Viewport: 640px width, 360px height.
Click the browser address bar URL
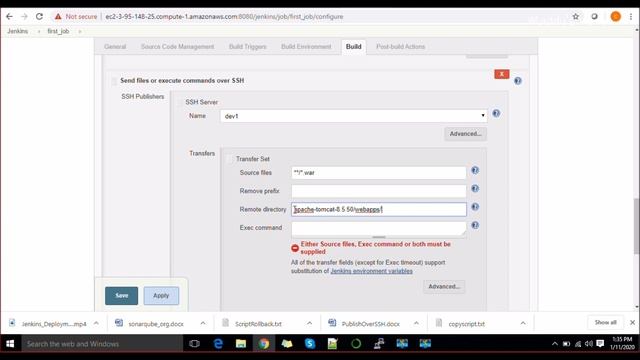[x=224, y=17]
